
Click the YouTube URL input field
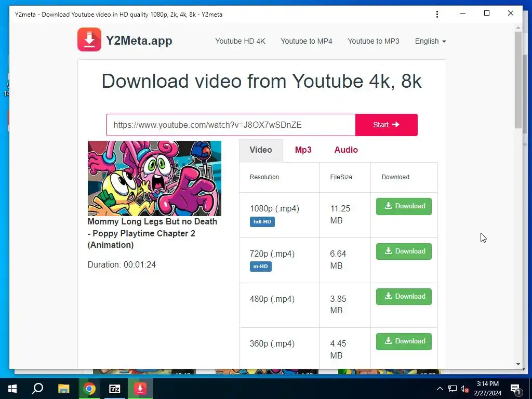pos(231,125)
